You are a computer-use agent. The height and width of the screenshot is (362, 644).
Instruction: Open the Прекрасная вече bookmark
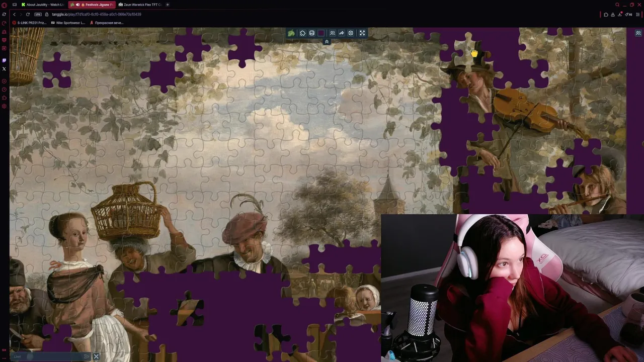tap(107, 23)
